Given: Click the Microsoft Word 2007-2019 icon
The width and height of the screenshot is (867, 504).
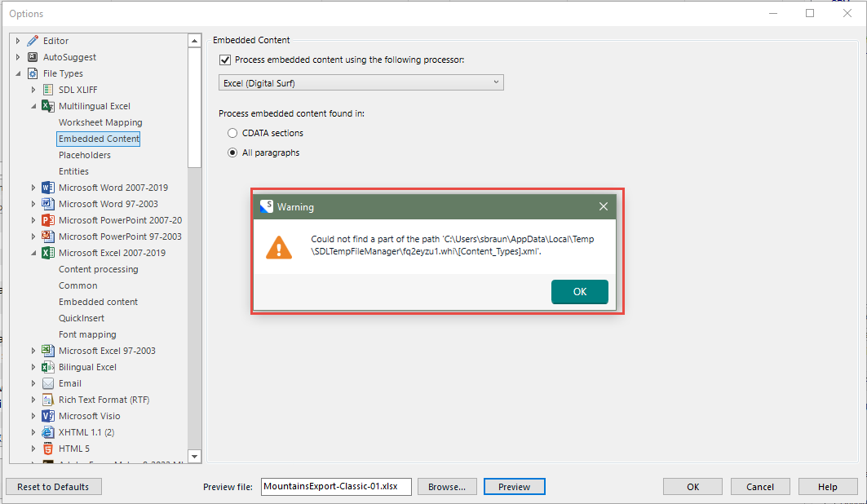Looking at the screenshot, I should 48,188.
